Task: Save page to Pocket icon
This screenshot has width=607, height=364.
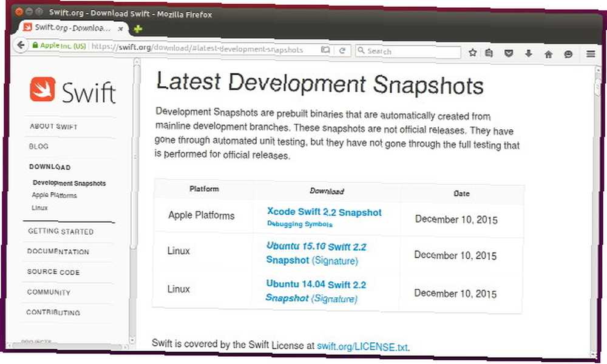Action: tap(509, 53)
